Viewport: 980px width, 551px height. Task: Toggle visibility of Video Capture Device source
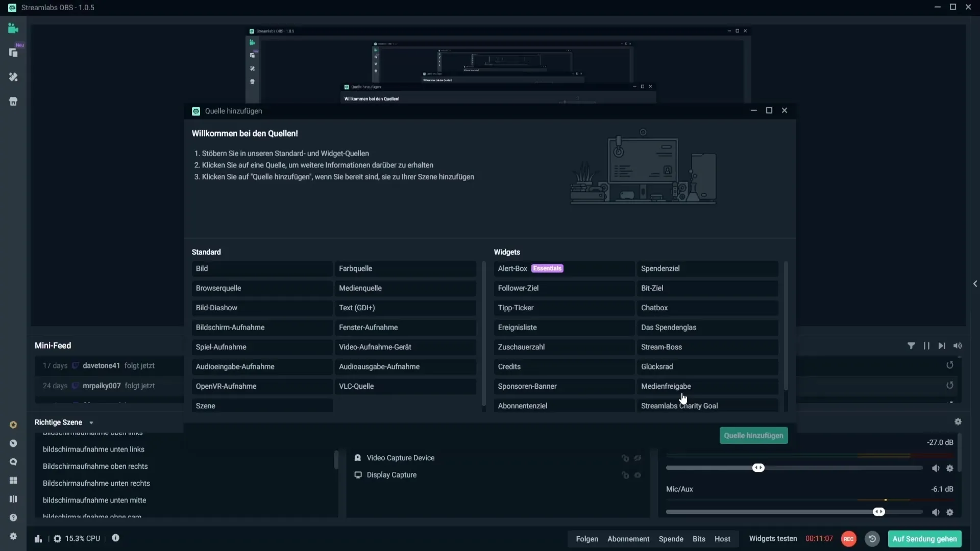pyautogui.click(x=638, y=458)
